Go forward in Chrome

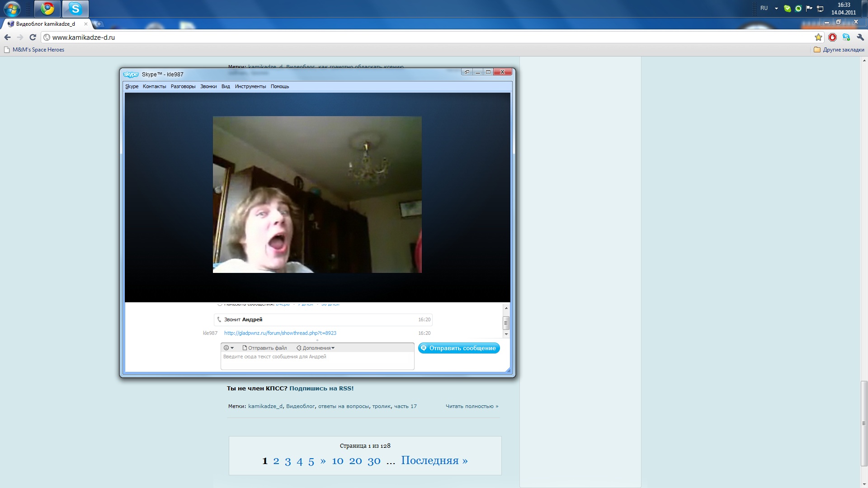20,38
